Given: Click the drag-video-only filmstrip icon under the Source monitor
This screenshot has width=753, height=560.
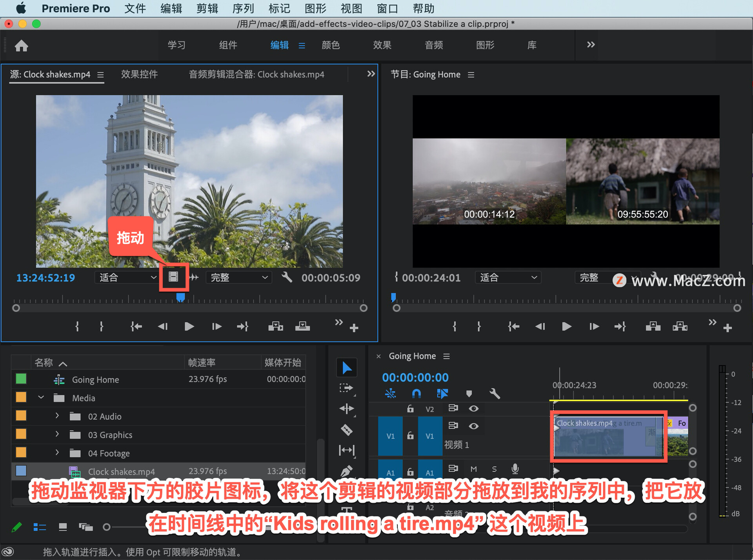Looking at the screenshot, I should point(174,277).
